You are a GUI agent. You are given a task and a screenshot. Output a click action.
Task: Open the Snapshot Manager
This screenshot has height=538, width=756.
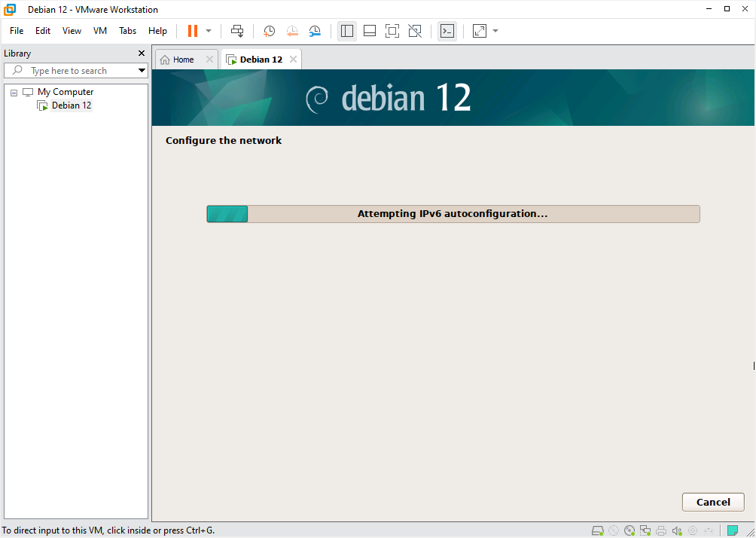[x=315, y=31]
